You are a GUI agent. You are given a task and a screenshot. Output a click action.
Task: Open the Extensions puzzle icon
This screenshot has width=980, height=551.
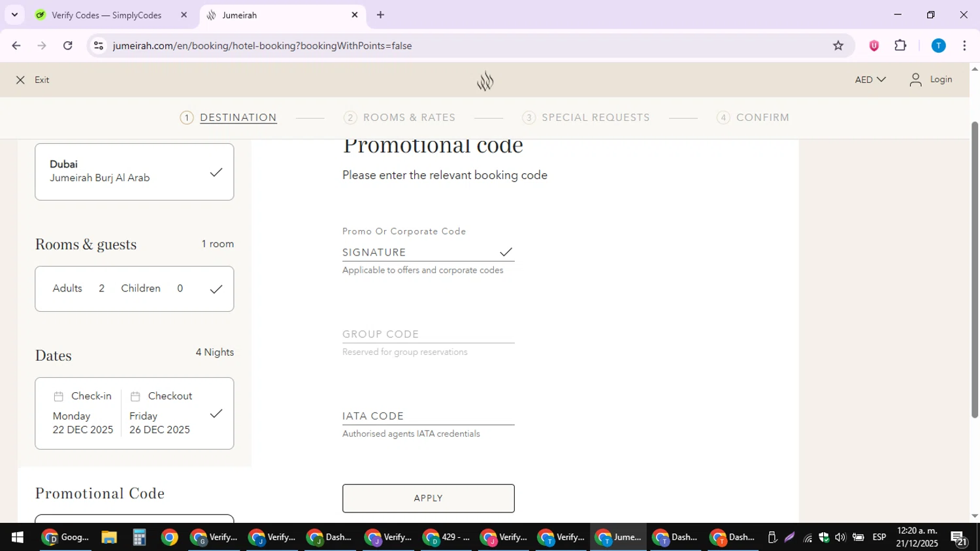click(901, 46)
